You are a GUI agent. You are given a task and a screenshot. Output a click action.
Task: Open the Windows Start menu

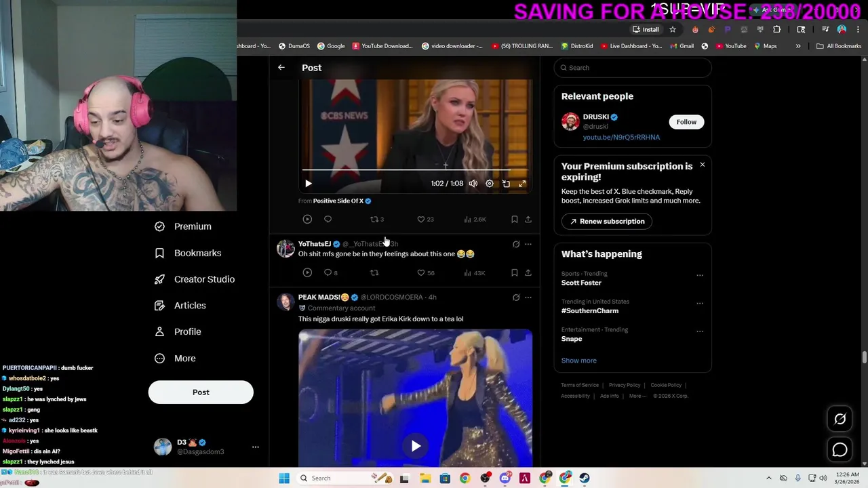284,479
